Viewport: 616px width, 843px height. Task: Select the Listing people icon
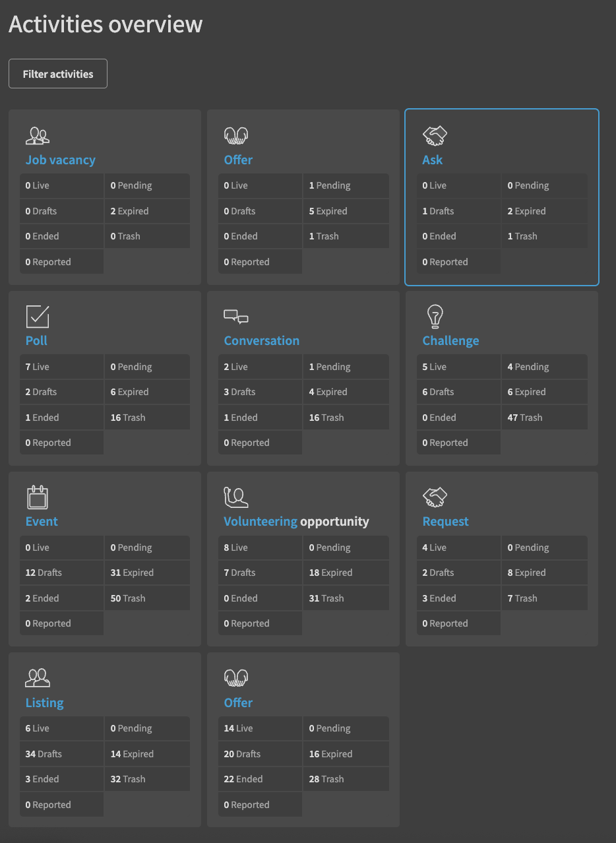[38, 678]
